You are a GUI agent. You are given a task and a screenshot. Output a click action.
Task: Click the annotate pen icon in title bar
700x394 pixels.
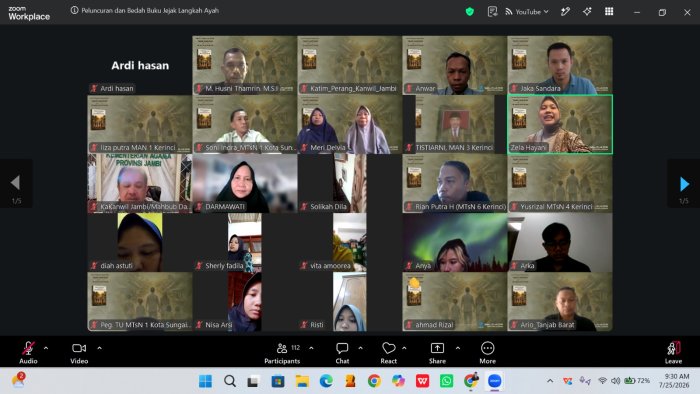coord(565,12)
